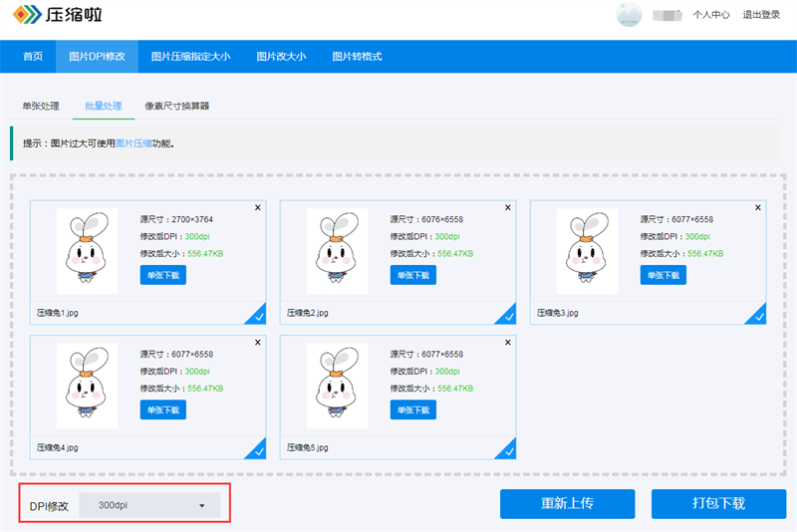Switch to the 批量处理 tab
This screenshot has height=532, width=797.
point(104,106)
